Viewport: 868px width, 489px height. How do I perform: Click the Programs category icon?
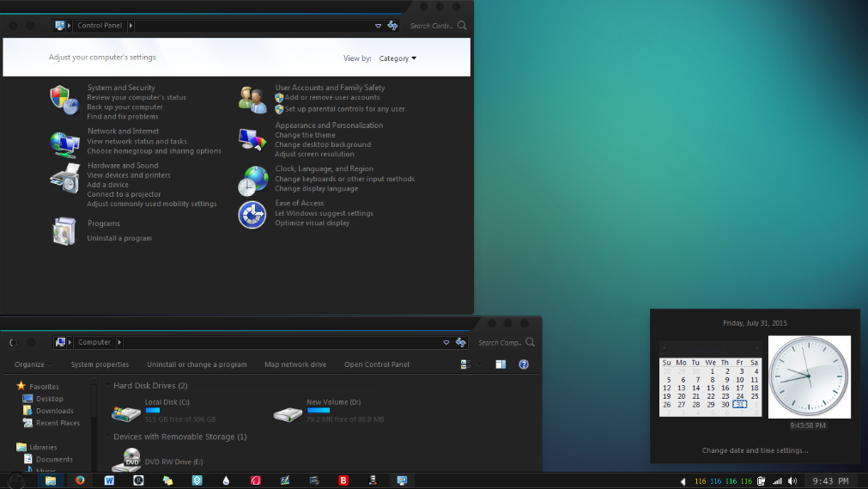[64, 230]
